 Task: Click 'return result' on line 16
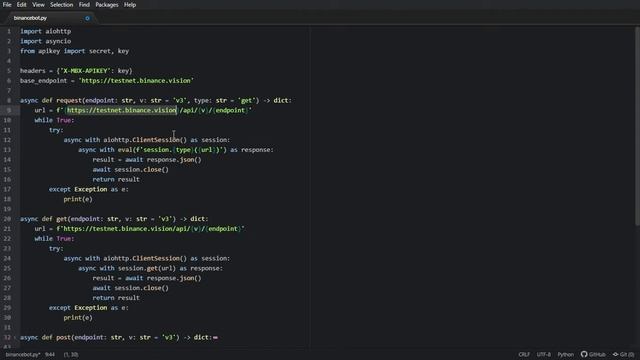pyautogui.click(x=116, y=179)
